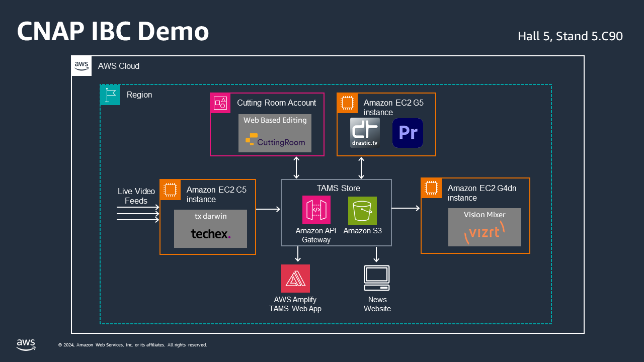Click the News Website computer icon
The width and height of the screenshot is (644, 362).
point(377,277)
